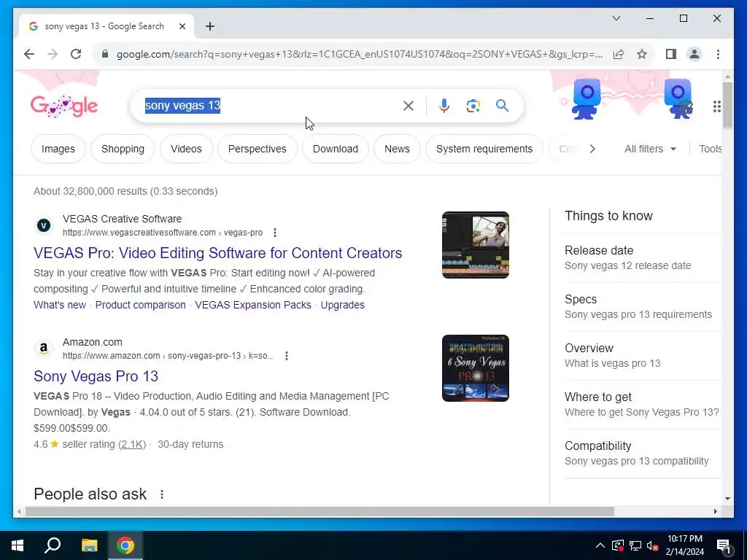Open the Google apps grid

716,106
